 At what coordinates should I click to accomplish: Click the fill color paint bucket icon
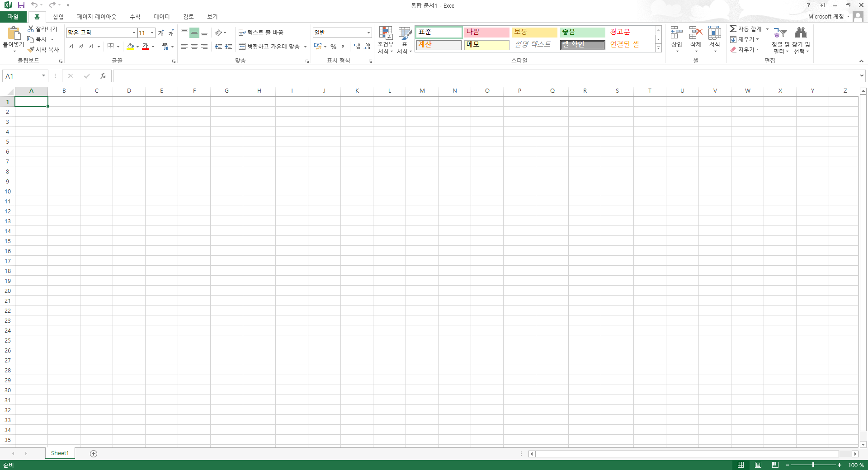[131, 47]
